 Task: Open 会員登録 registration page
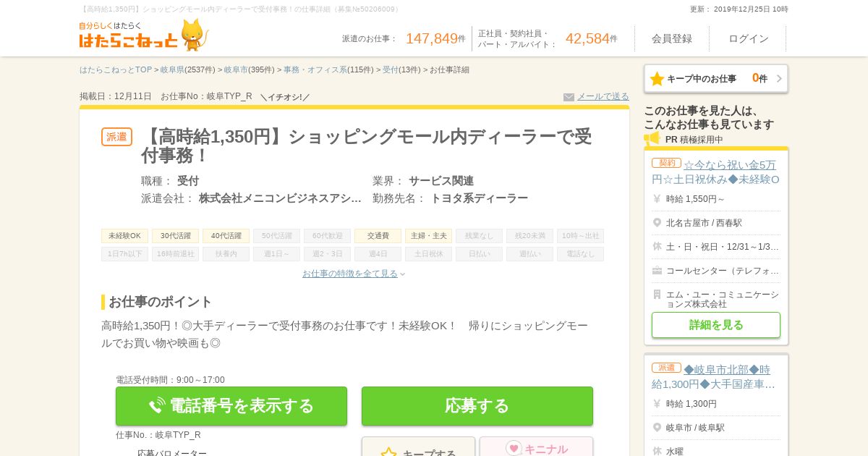(x=672, y=38)
